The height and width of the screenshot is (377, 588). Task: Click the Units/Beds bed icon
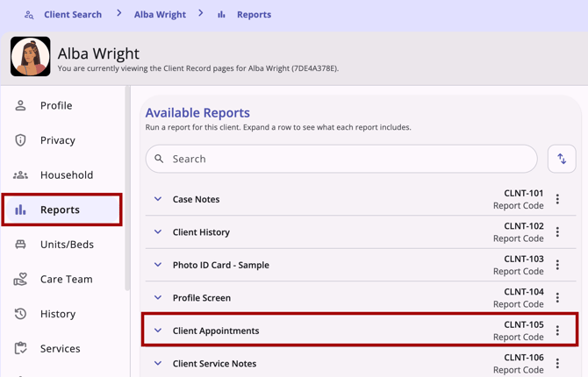pos(20,245)
